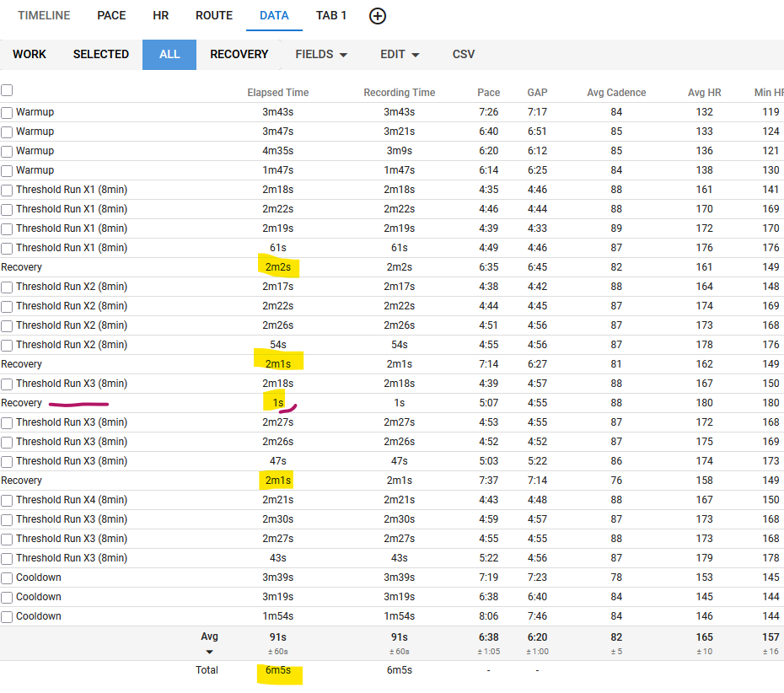Click the Avg Cadence column header
The height and width of the screenshot is (693, 784).
coord(616,93)
